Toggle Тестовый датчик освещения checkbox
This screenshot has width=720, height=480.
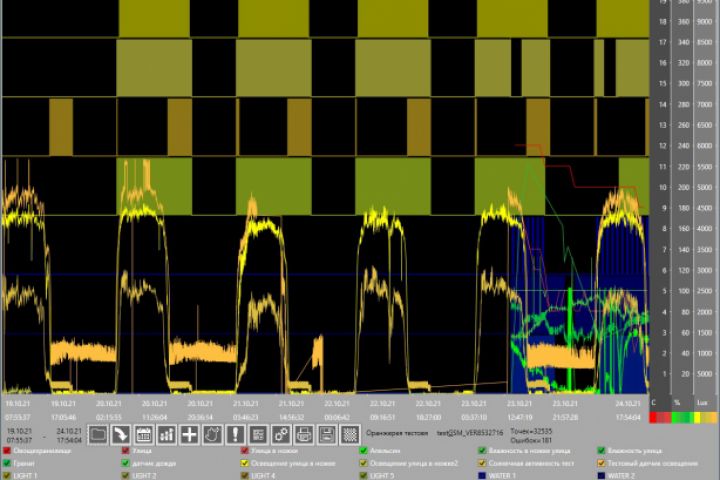601,463
